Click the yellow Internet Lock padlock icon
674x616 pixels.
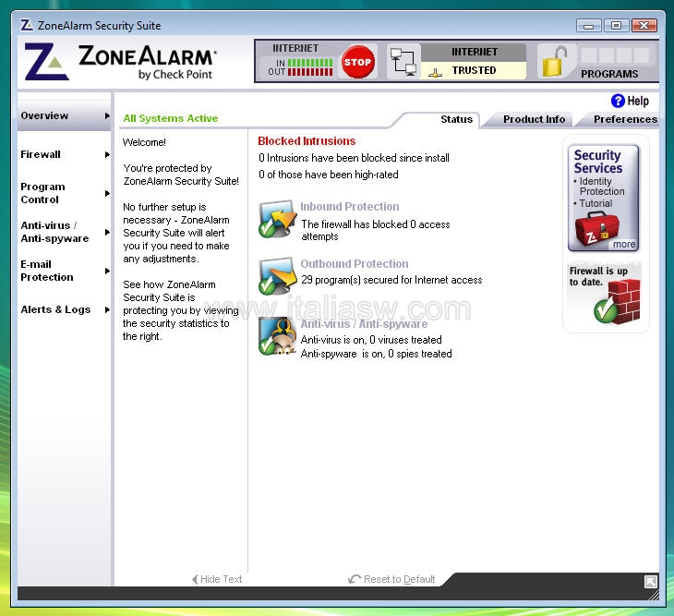point(555,62)
